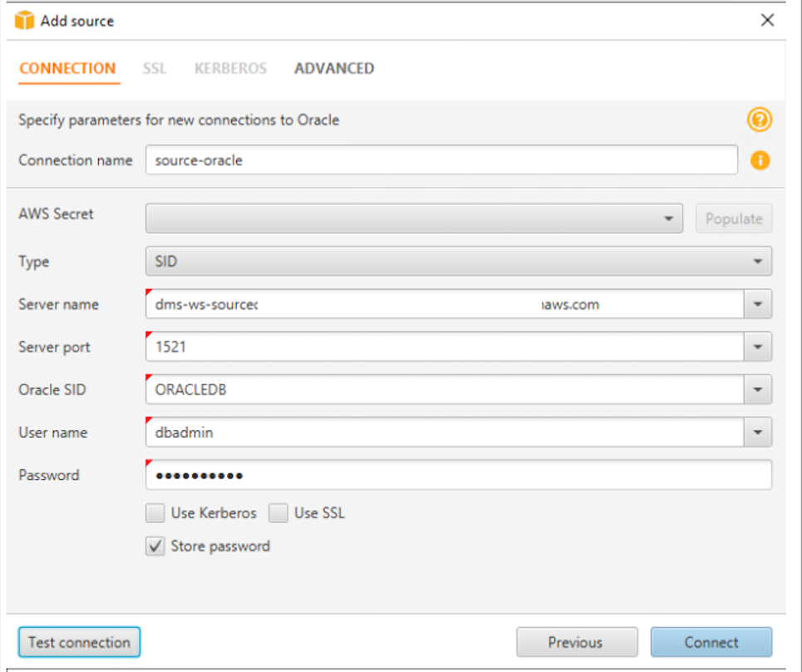The image size is (802, 672).
Task: Open the AWS Secret dropdown
Action: pyautogui.click(x=667, y=218)
